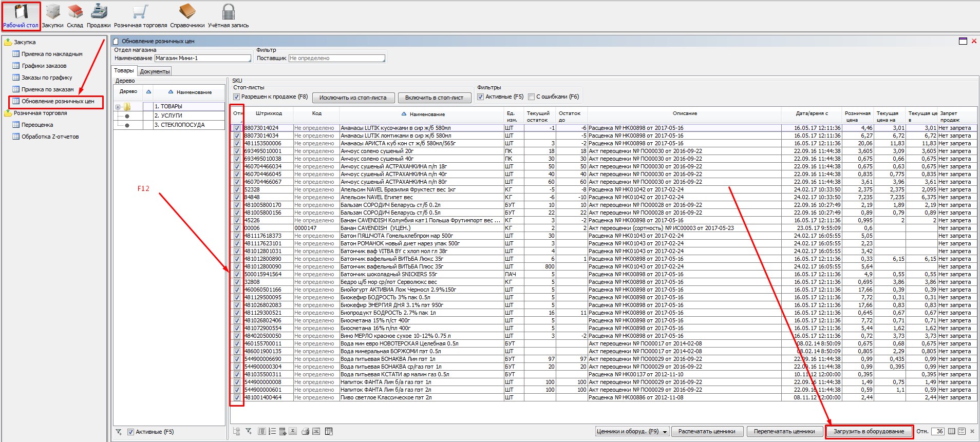
Task: Expand the '1. ТОВАРЫ' tree node
Action: [x=118, y=107]
